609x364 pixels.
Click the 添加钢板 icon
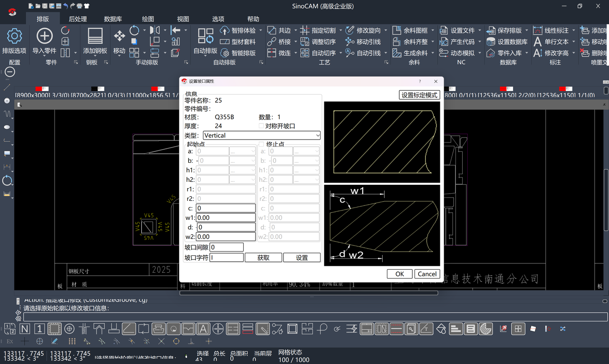pyautogui.click(x=95, y=36)
